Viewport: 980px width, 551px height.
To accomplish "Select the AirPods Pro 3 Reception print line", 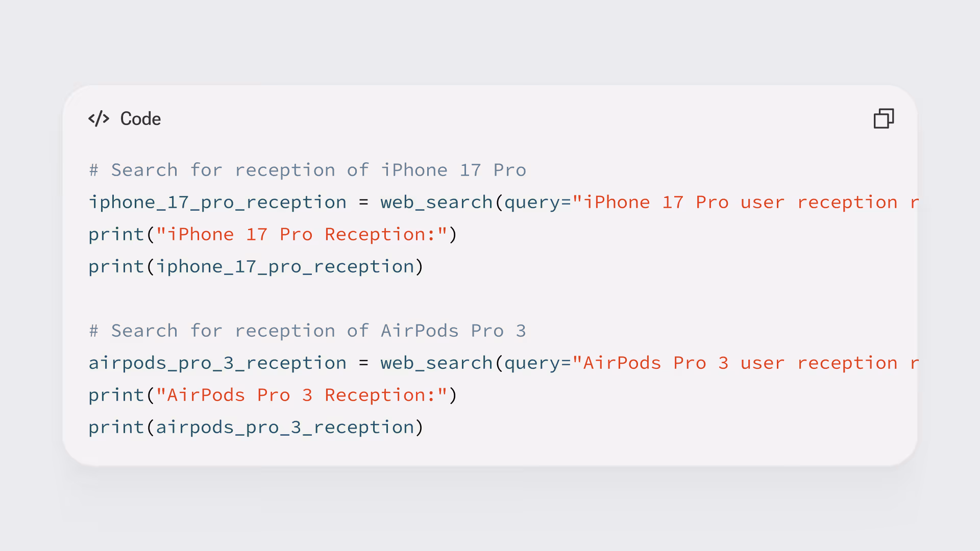I will click(x=272, y=395).
